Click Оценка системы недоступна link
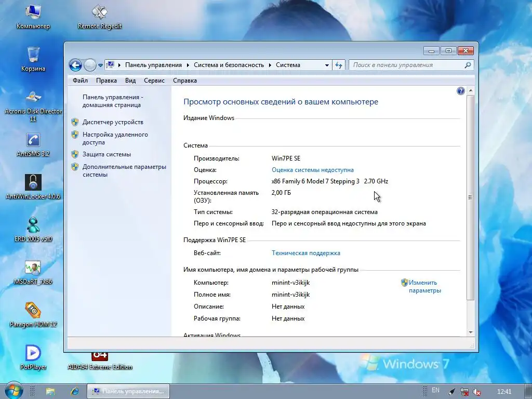Screen dimensions: 532x399 [x=312, y=170]
